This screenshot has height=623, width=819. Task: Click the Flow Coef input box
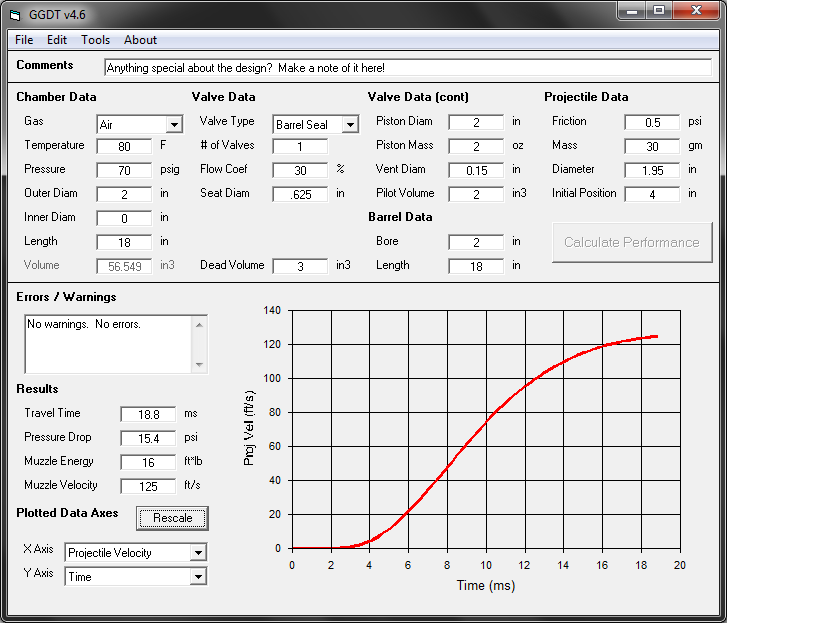coord(300,170)
